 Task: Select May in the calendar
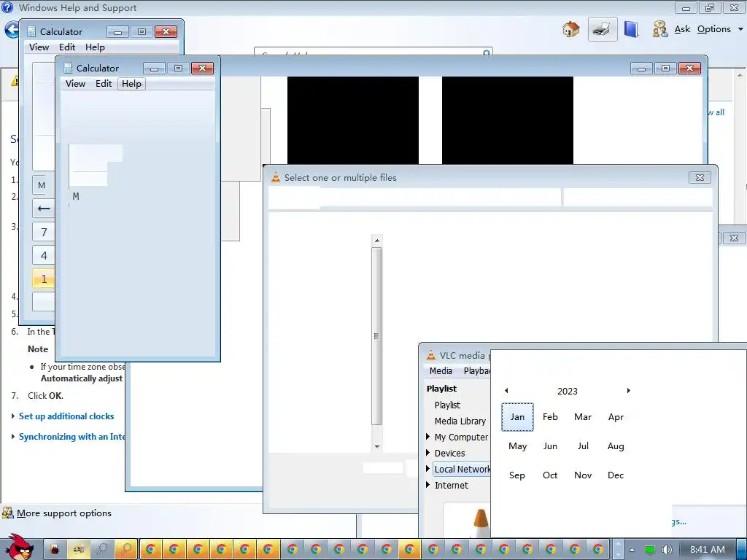click(x=517, y=446)
